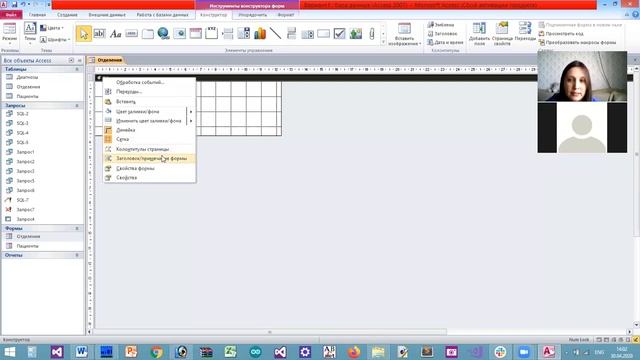This screenshot has width=640, height=360.
Task: Open Вставить изображение dropdown
Action: click(404, 34)
